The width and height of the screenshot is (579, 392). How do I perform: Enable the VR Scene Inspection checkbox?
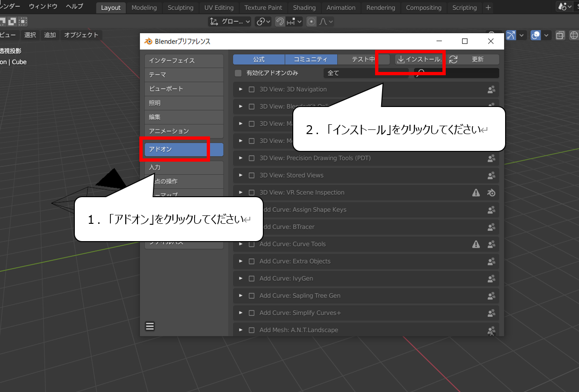pos(252,192)
